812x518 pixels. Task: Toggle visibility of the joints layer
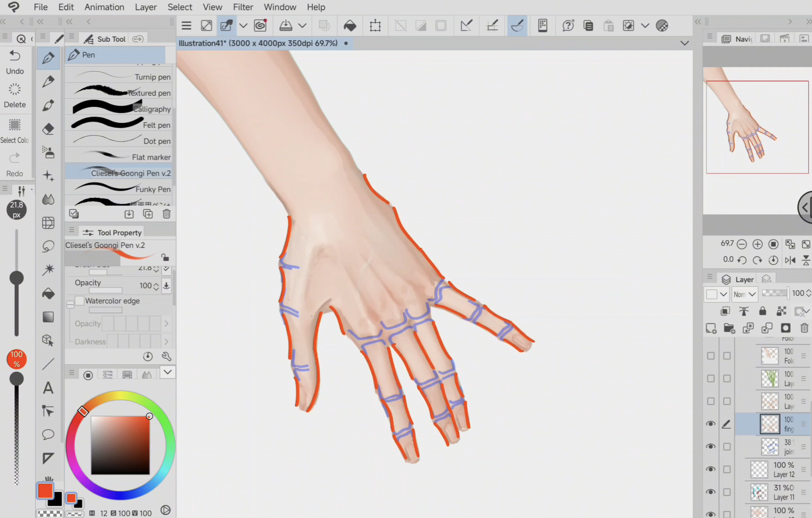[711, 446]
